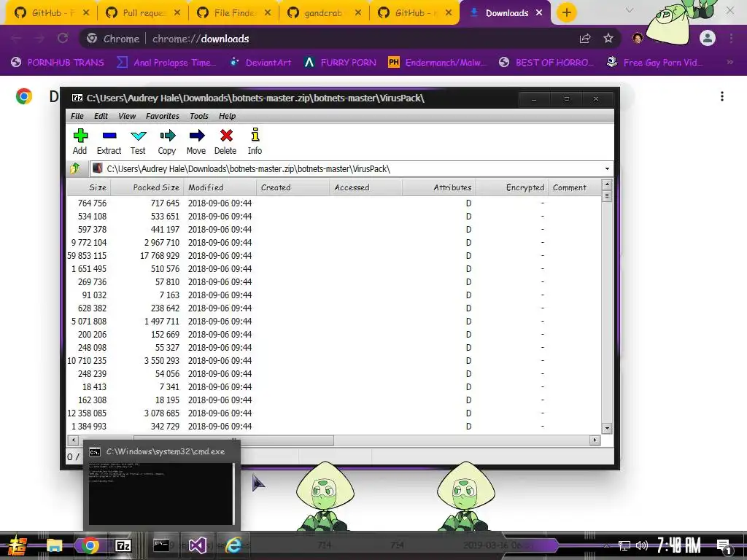Screen dimensions: 747x560
Task: Sort by Attributes column header
Action: point(439,187)
